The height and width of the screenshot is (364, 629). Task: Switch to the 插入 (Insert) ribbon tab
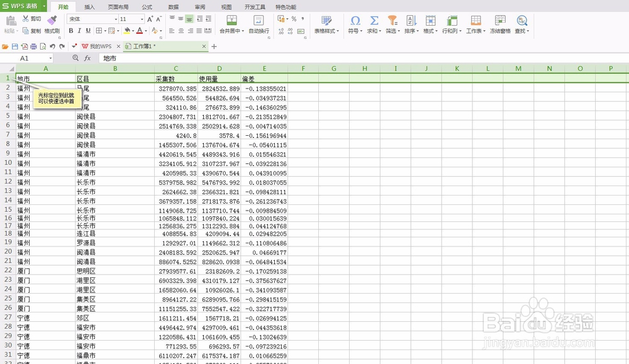(x=89, y=7)
